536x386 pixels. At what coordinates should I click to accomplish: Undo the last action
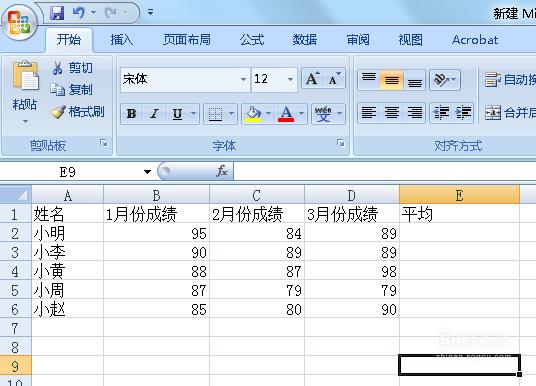78,13
